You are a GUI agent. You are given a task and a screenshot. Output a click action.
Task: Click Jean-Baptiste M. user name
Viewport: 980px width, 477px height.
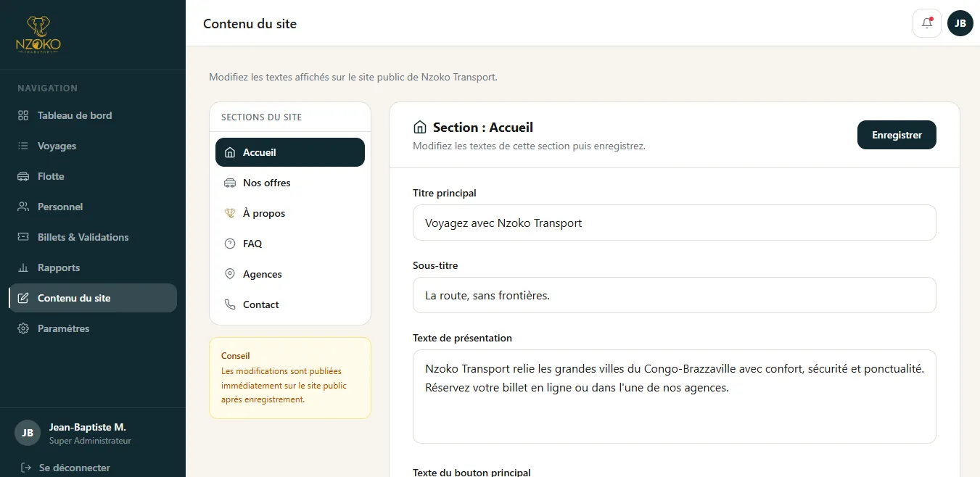88,427
